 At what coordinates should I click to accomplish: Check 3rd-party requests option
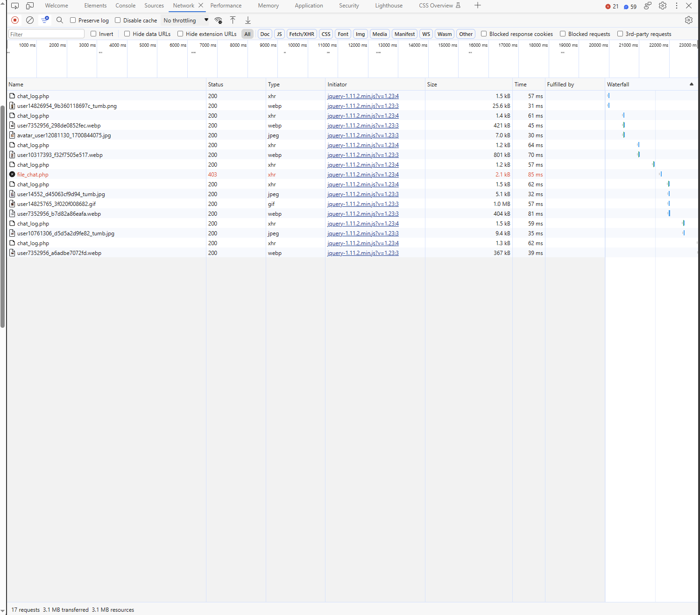click(x=620, y=34)
